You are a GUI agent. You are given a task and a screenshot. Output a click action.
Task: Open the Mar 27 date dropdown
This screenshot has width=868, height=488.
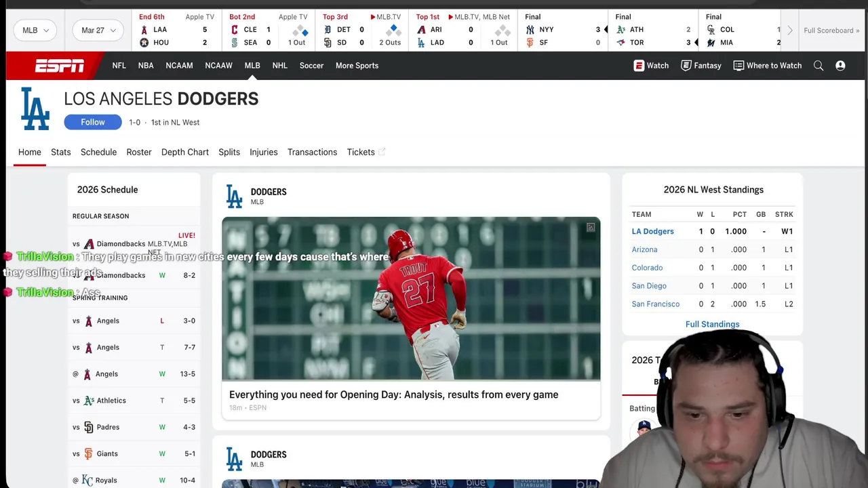pyautogui.click(x=98, y=30)
